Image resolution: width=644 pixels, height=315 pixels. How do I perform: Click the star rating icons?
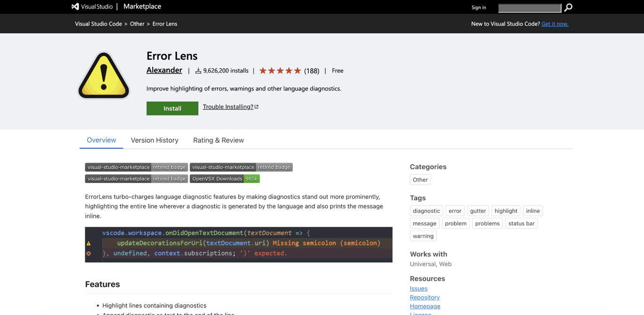tap(280, 71)
